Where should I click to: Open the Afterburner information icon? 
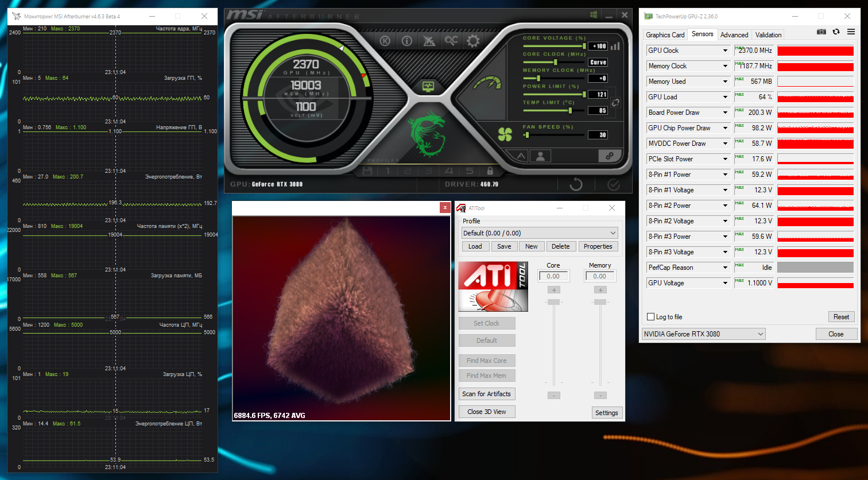coord(407,41)
